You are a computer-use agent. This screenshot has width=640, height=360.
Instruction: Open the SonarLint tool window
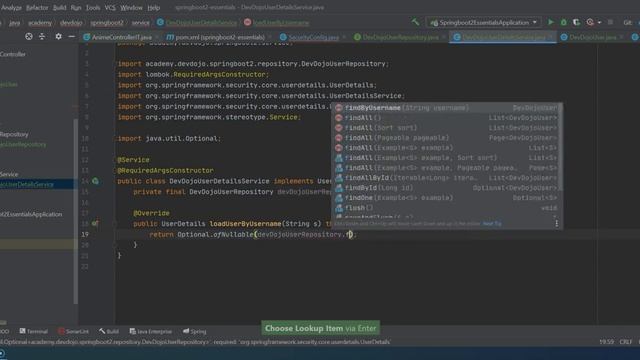(73, 331)
